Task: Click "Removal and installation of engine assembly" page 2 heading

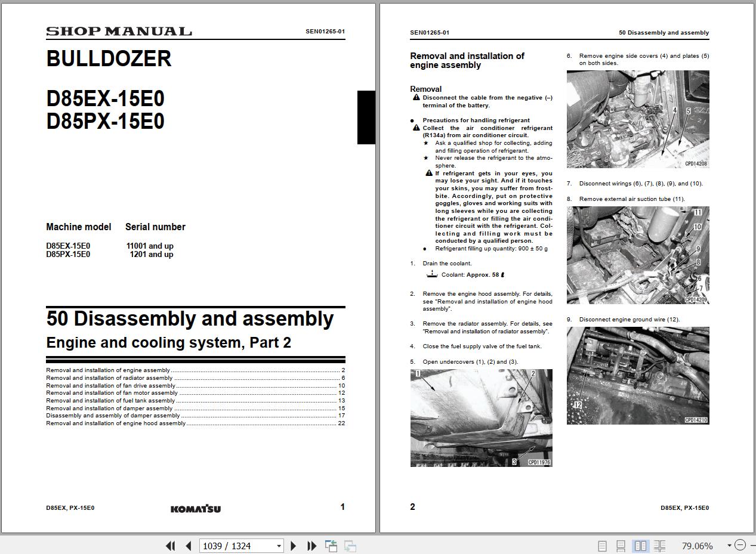Action: [467, 61]
